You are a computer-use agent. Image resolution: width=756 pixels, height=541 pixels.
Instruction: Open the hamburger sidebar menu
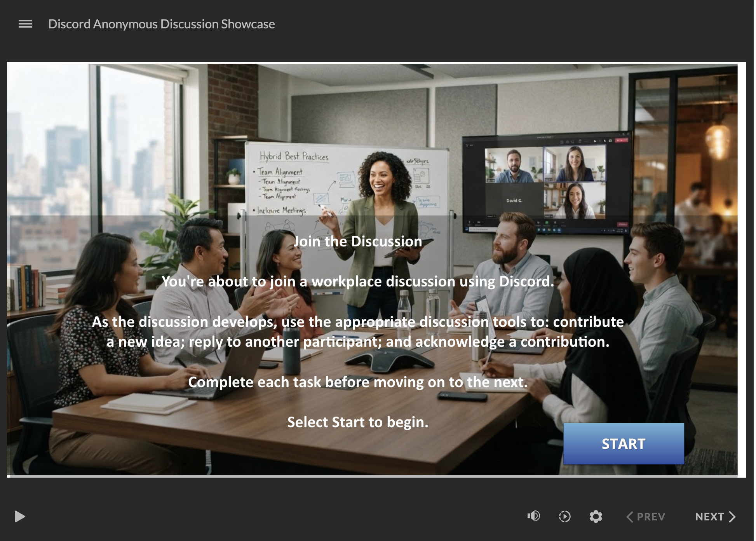pyautogui.click(x=25, y=24)
